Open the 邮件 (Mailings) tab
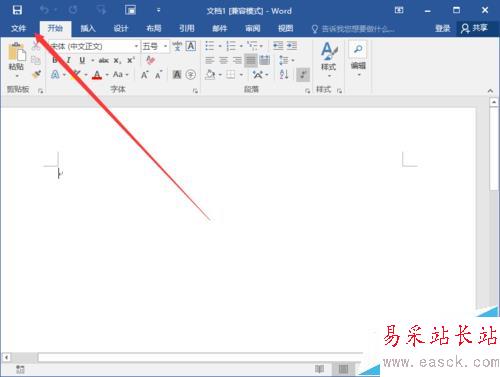The image size is (500, 377). coord(220,28)
